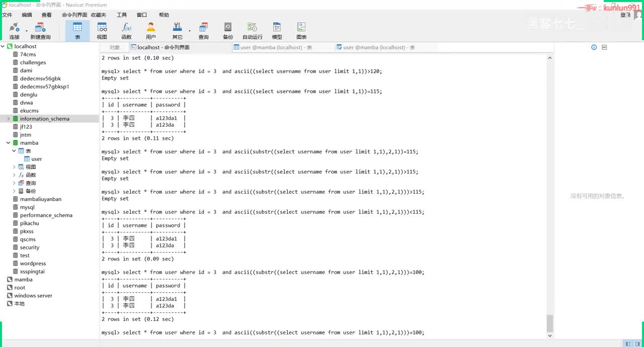Select the 表 table toolbar icon

coord(77,31)
